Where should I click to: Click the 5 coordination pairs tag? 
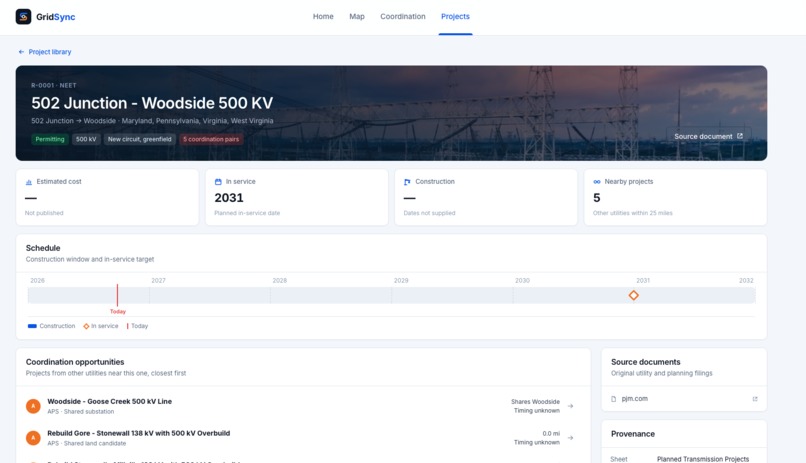click(x=211, y=139)
